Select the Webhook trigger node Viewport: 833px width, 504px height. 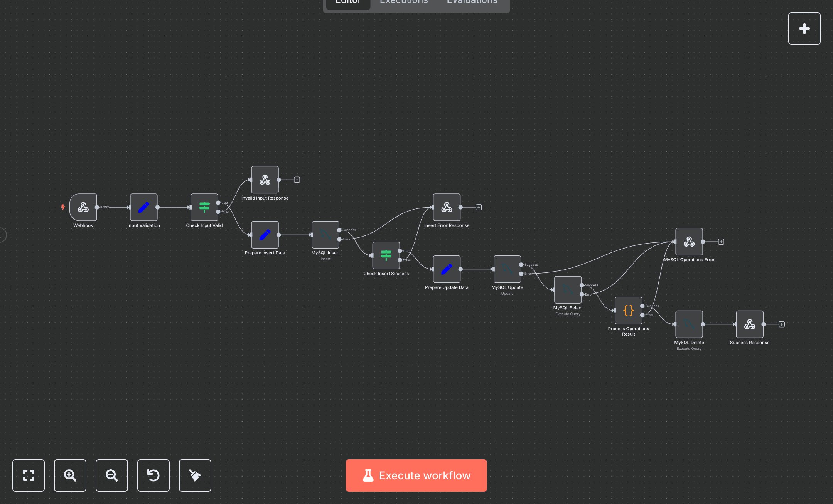coord(83,207)
